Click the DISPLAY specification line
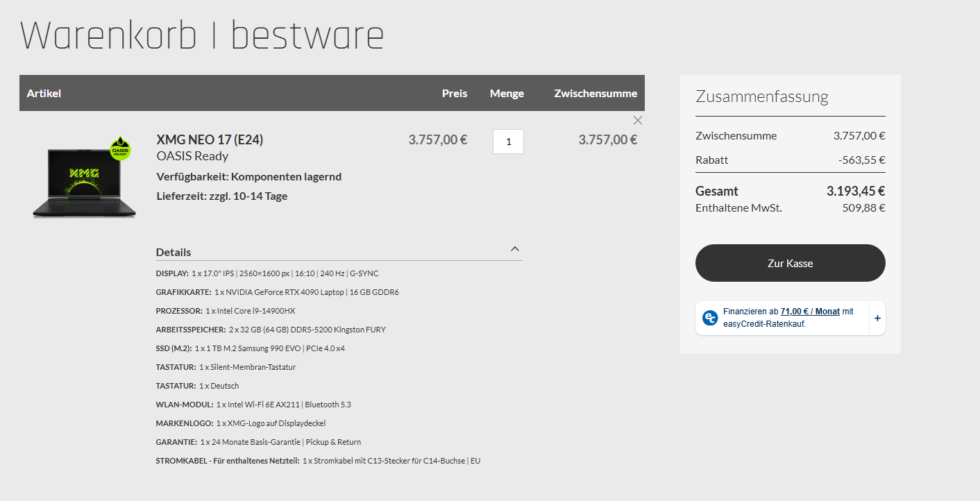980x501 pixels. click(x=267, y=273)
